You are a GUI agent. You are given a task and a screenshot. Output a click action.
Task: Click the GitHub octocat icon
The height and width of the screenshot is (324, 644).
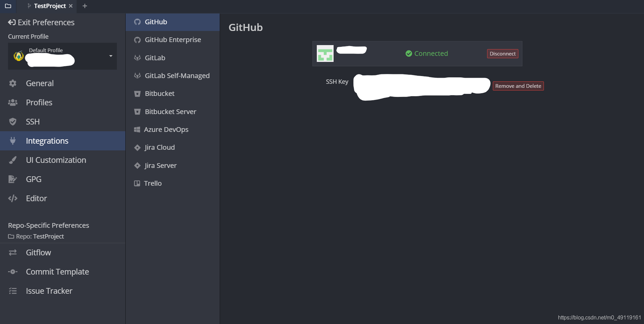tap(137, 22)
